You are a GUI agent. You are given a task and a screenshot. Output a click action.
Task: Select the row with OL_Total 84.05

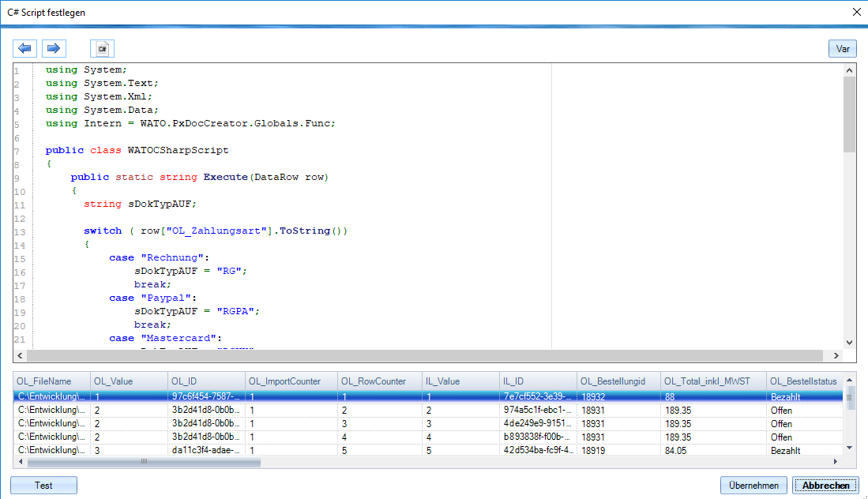[679, 451]
